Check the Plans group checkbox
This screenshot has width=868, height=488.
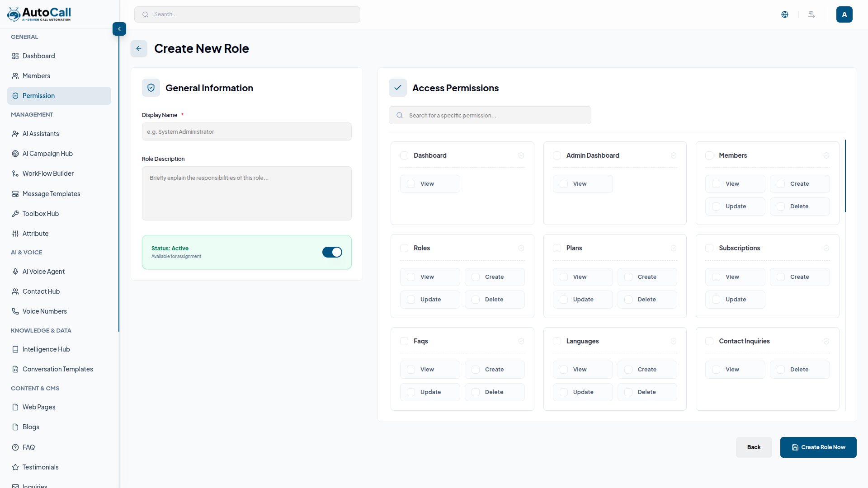click(x=557, y=248)
